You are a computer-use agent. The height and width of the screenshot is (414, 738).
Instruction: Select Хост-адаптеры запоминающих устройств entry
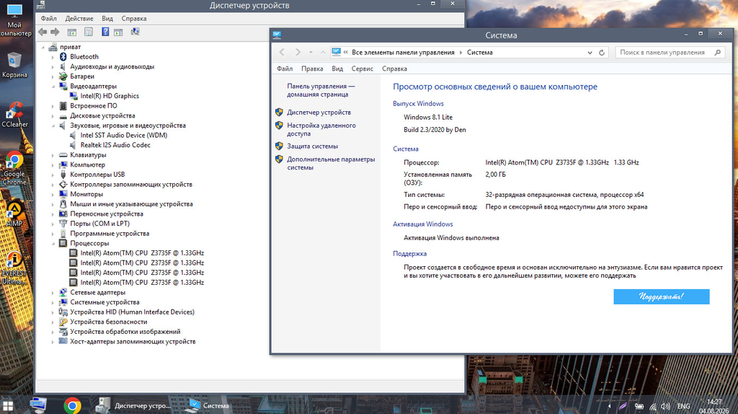133,342
